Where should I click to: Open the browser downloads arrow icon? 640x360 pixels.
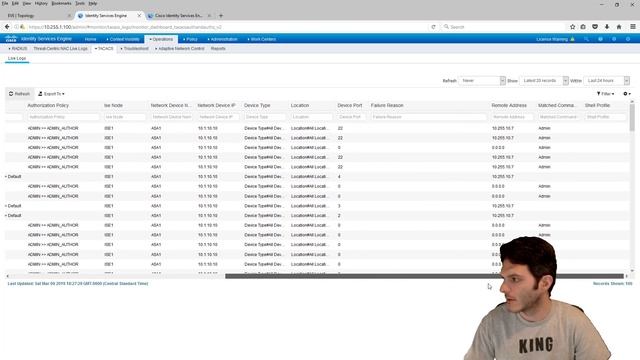pos(607,27)
